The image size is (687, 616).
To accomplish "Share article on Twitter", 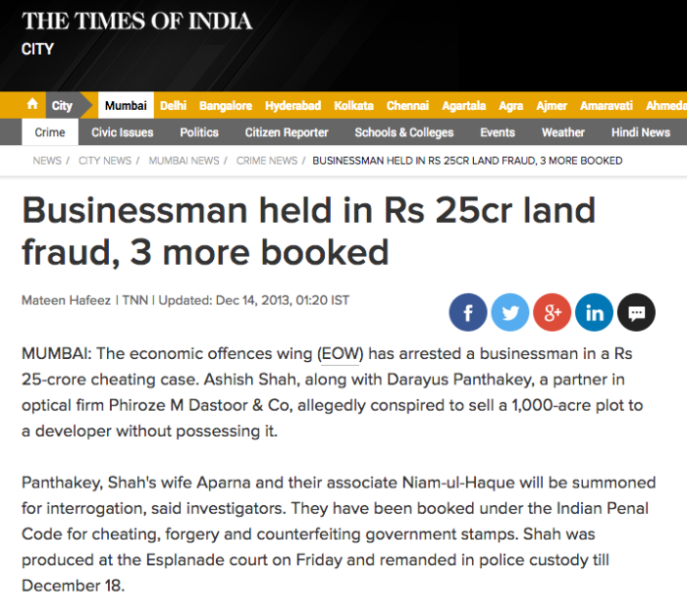I will point(510,312).
